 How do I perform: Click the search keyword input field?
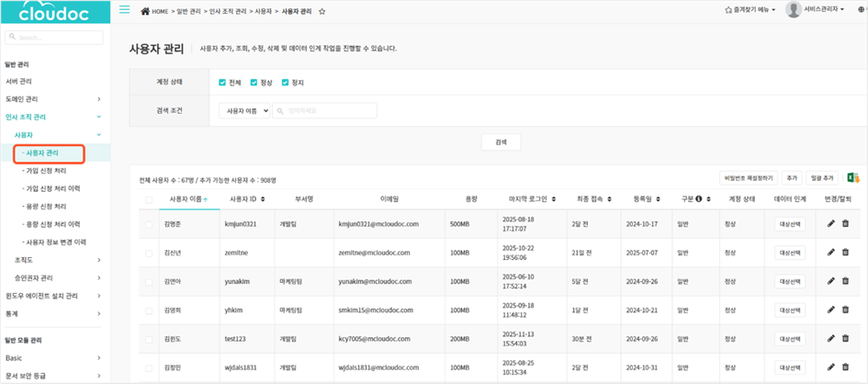[x=326, y=110]
